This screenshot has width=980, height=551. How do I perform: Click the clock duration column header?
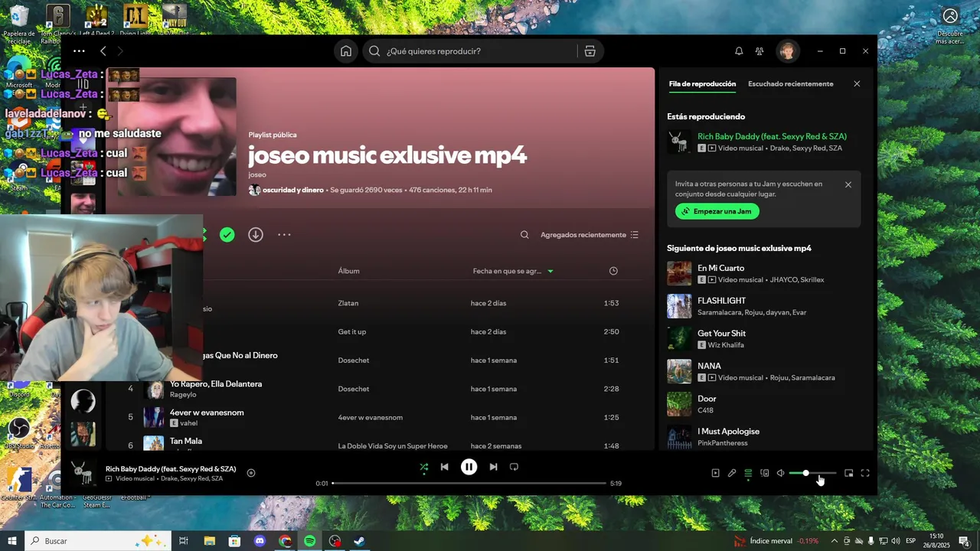[x=613, y=271]
